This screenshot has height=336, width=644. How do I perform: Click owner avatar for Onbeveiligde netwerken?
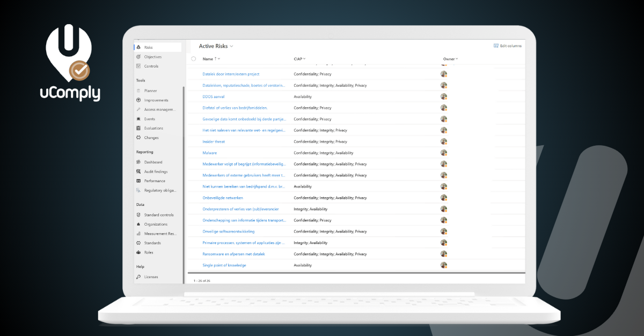point(444,198)
